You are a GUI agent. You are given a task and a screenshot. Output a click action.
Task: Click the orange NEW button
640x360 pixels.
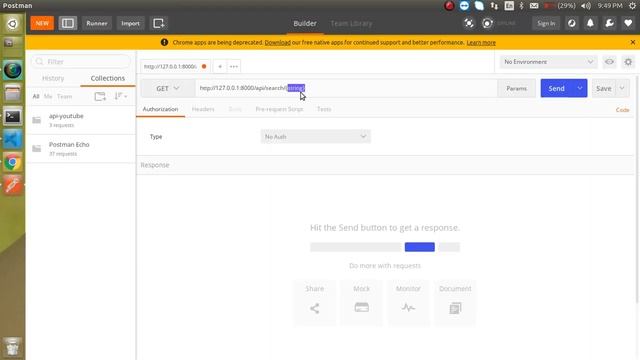click(42, 23)
